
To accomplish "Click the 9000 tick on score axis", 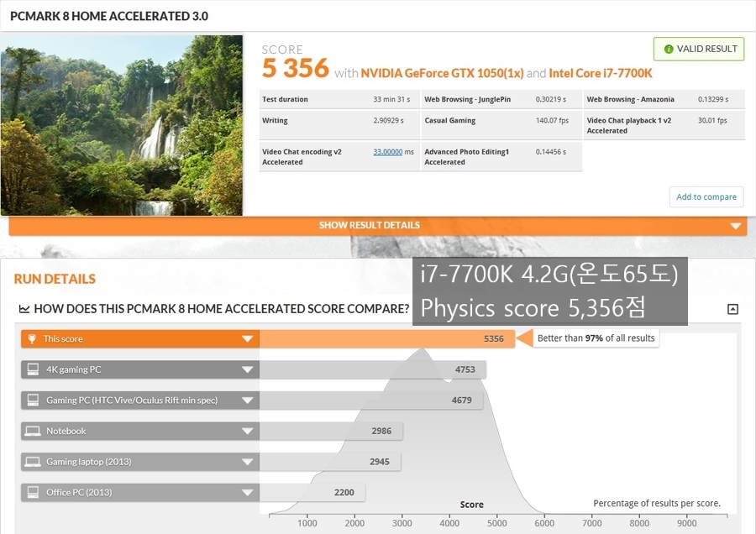I will 686,523.
